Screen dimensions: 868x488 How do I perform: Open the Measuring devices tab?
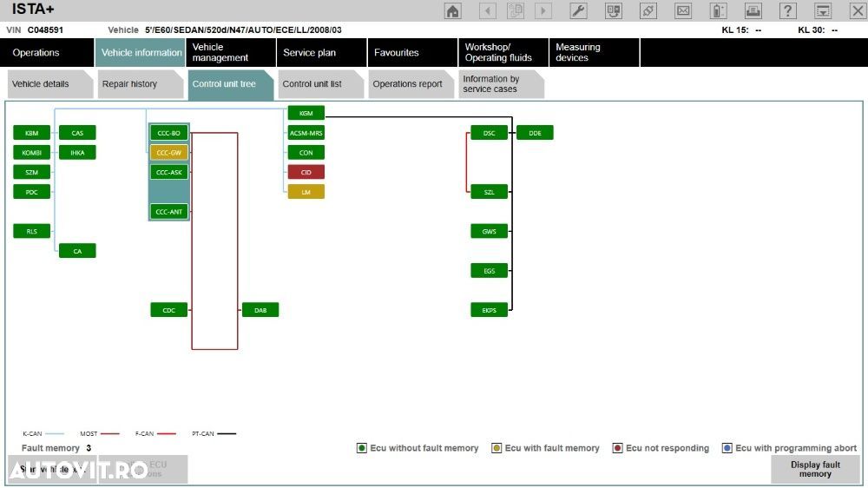coord(594,53)
